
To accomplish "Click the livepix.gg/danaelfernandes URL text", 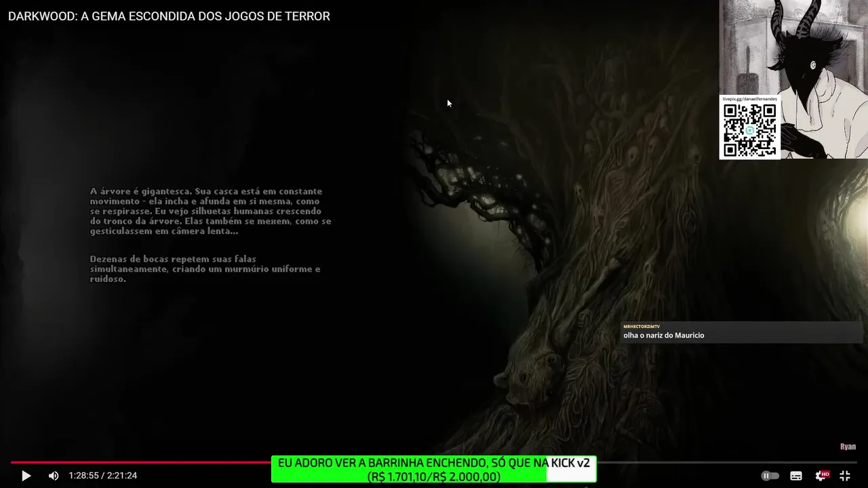I will (749, 99).
